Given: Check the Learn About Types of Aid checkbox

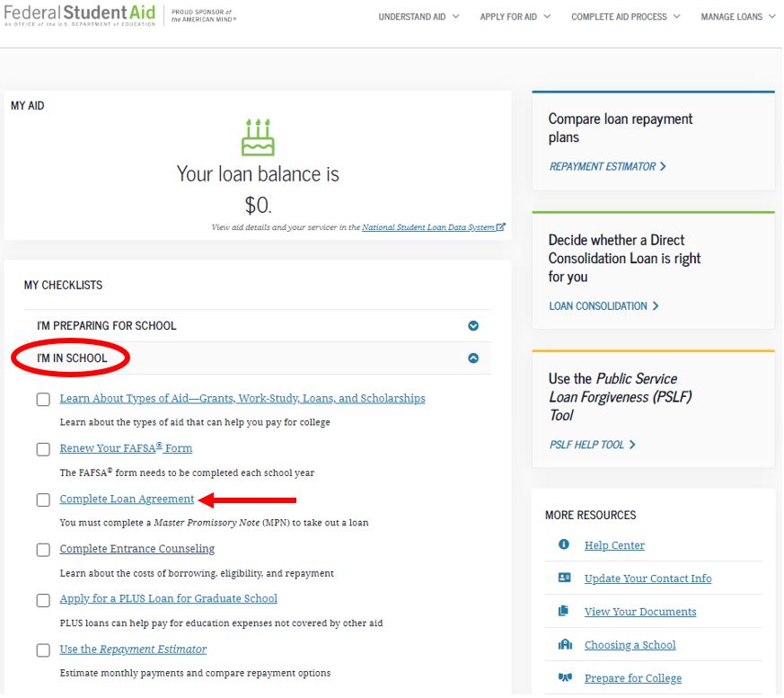Looking at the screenshot, I should pos(43,400).
